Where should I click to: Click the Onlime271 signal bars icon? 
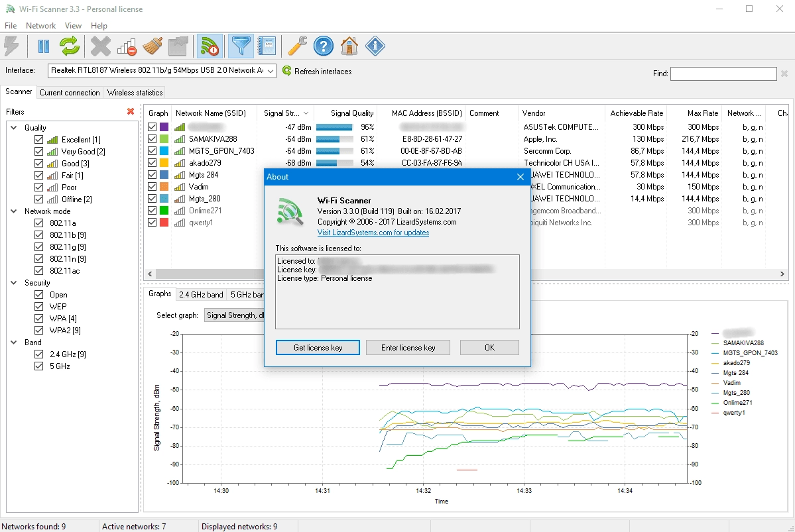pos(180,210)
